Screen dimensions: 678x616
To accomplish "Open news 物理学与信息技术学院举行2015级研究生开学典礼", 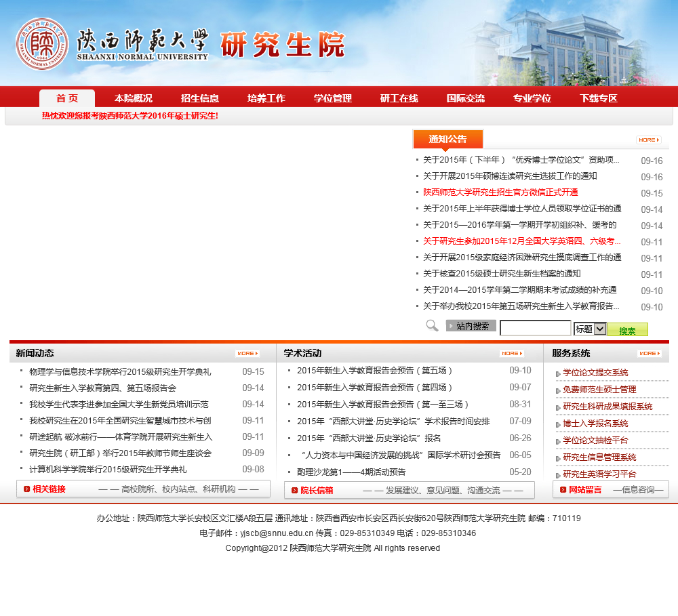I will pyautogui.click(x=120, y=372).
